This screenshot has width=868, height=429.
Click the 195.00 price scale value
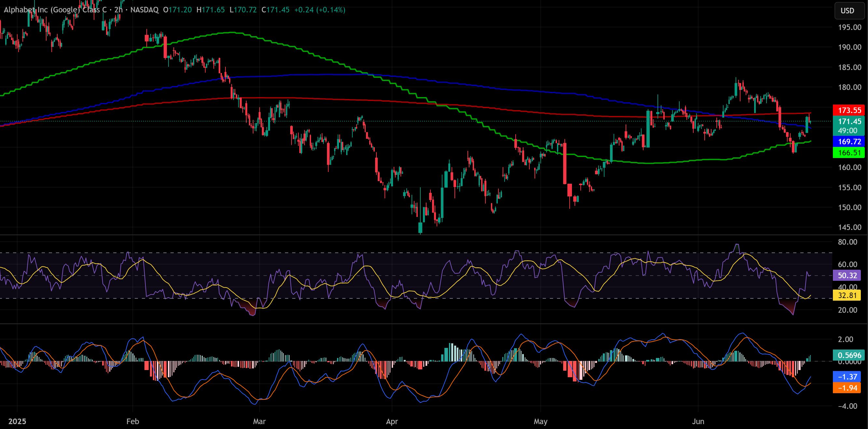(x=849, y=27)
